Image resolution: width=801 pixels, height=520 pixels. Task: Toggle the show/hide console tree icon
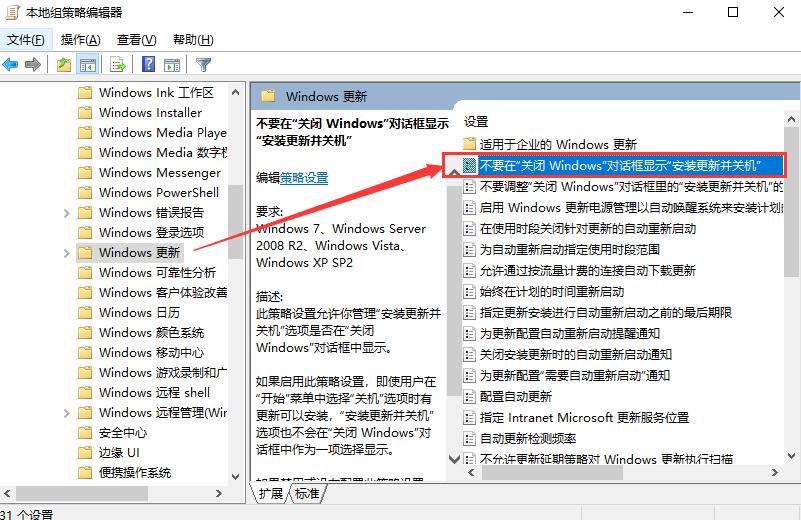pos(88,65)
